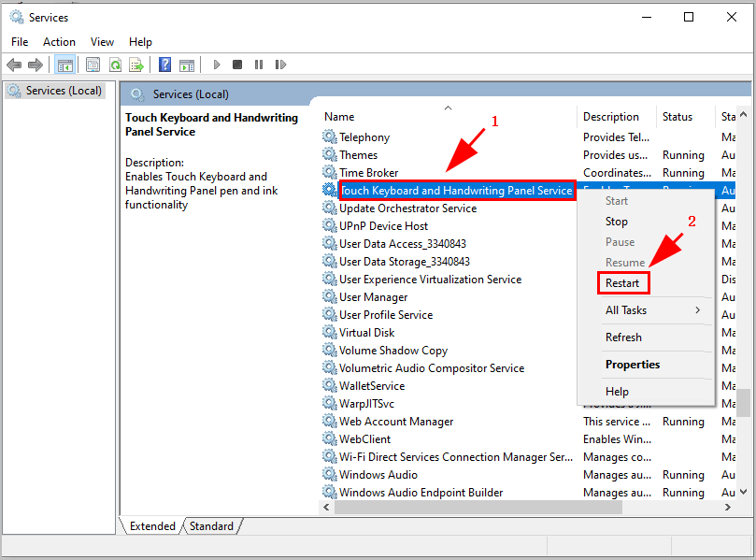
Task: Select User Profile Service row
Action: [x=386, y=314]
